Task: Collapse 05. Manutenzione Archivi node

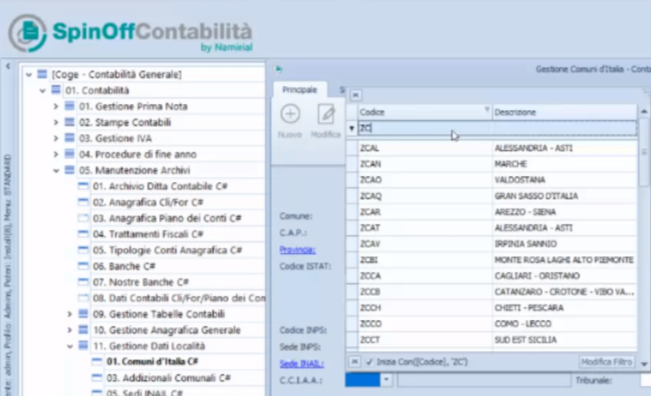Action: coord(56,171)
